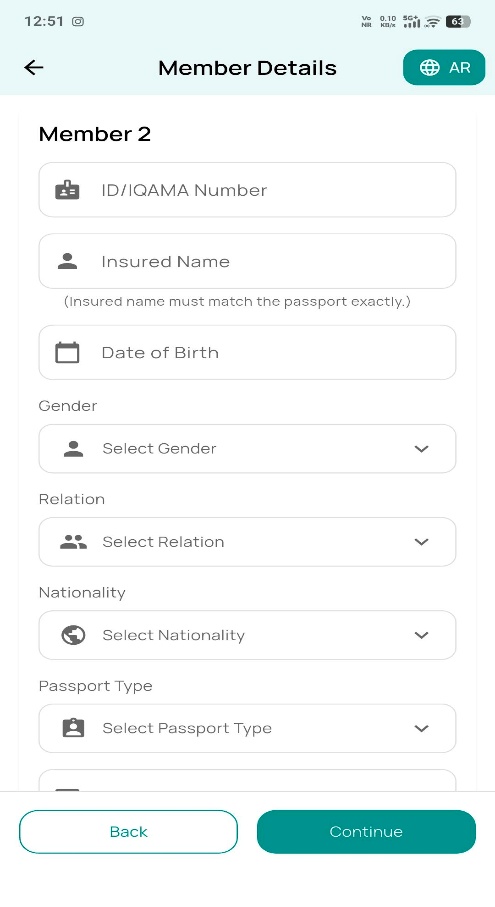The height and width of the screenshot is (907, 495).
Task: Tap the group people icon in Relation
Action: tap(73, 542)
